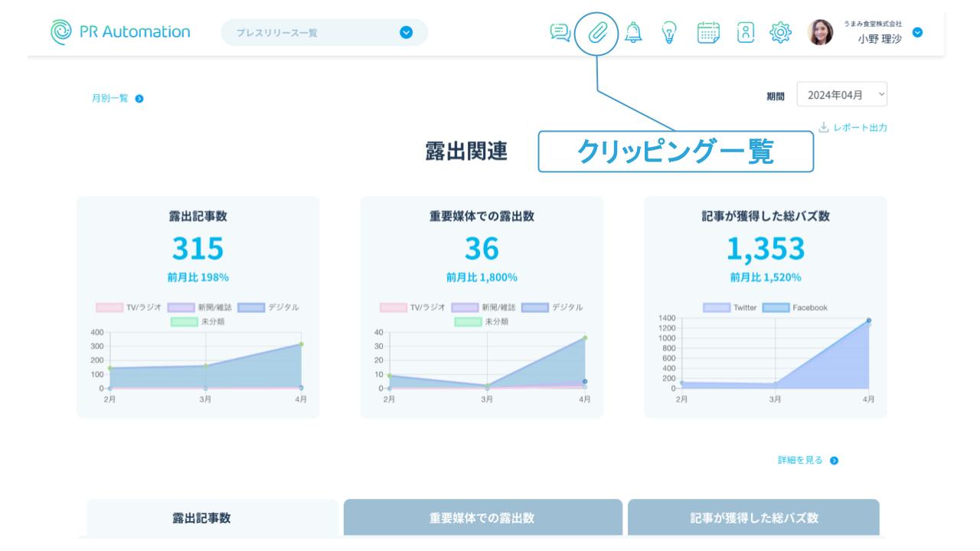
Task: Click the レポート出力 link
Action: pos(853,128)
